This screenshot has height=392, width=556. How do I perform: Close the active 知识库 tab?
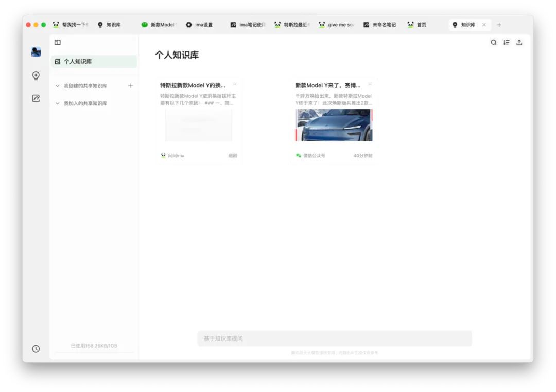click(484, 25)
